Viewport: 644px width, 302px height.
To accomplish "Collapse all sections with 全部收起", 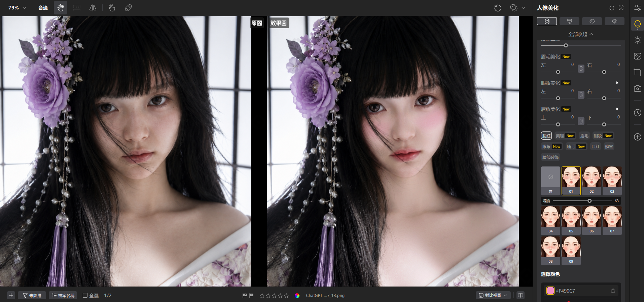I will click(580, 34).
